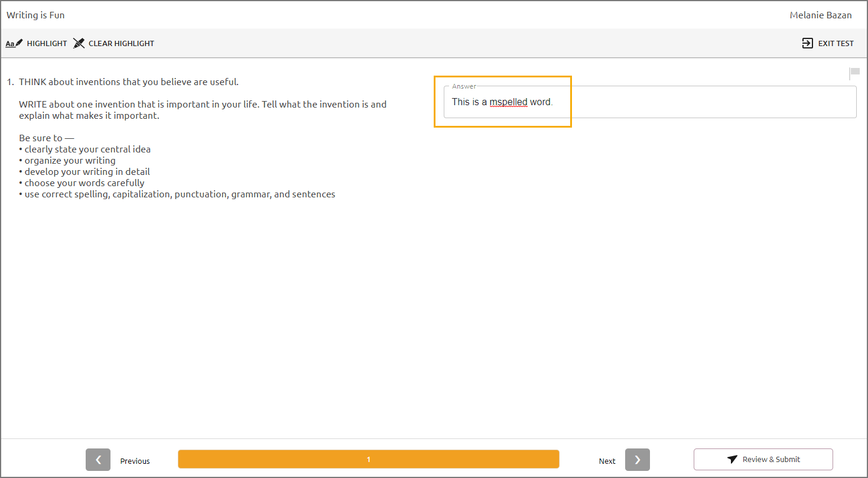This screenshot has width=868, height=478.
Task: Click the EXIT TEST label
Action: tap(836, 44)
